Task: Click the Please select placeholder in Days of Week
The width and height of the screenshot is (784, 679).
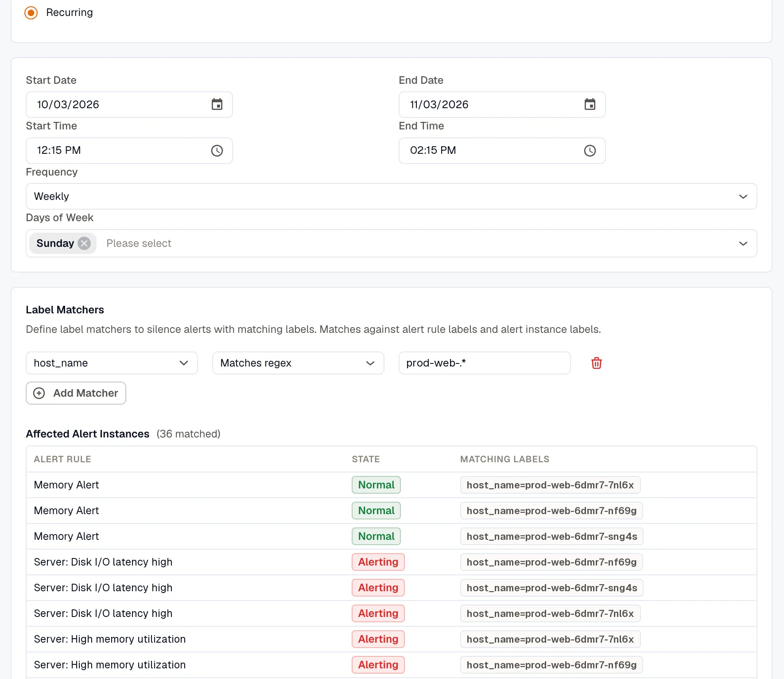Action: pos(139,243)
